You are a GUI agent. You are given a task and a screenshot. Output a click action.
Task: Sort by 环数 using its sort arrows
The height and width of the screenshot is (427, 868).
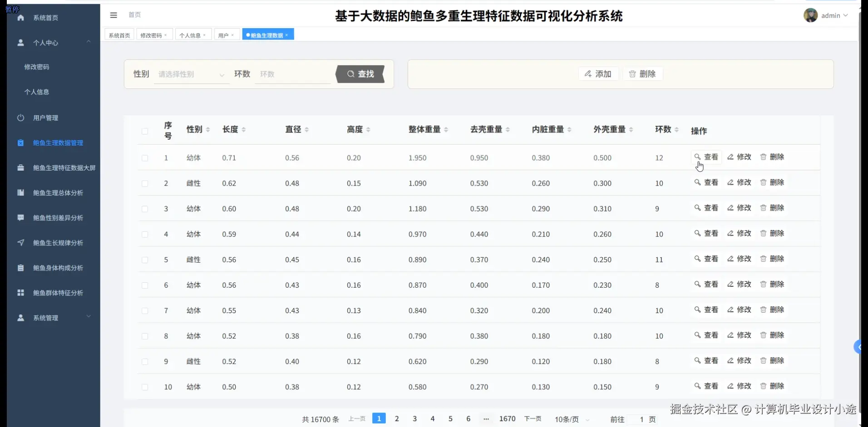click(x=676, y=130)
